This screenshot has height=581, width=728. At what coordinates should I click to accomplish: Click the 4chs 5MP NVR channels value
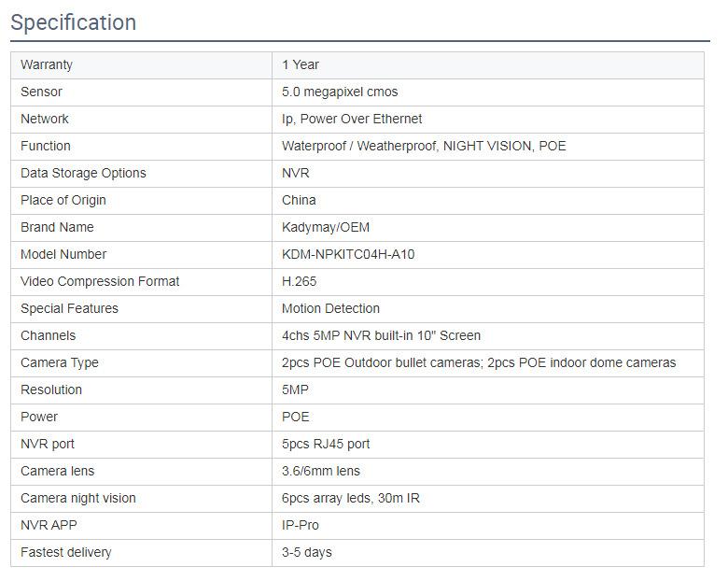click(381, 336)
